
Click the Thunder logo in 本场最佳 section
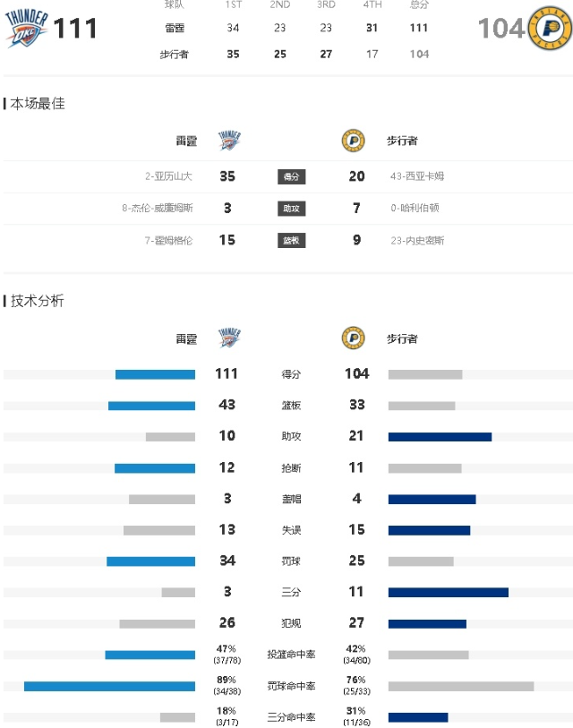click(x=229, y=141)
